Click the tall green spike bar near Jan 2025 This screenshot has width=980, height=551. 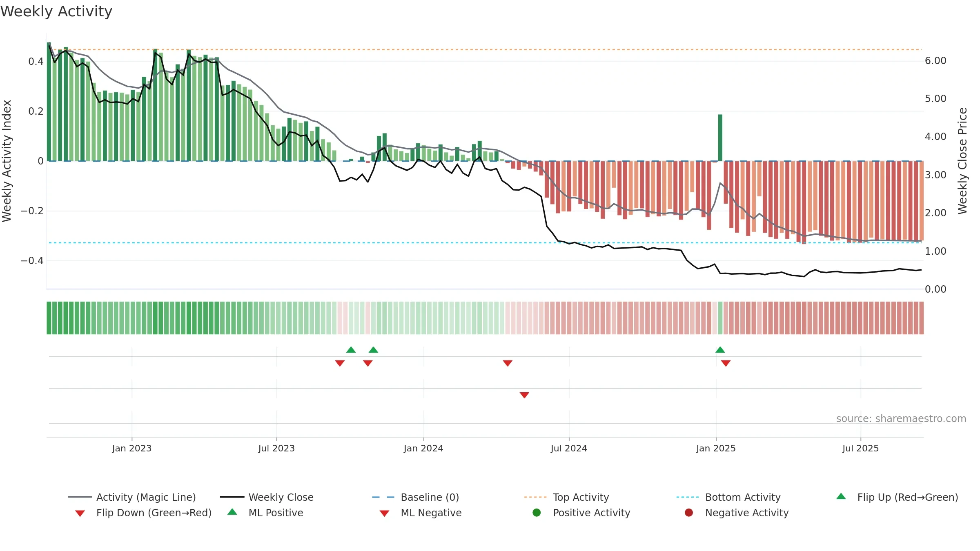(720, 138)
